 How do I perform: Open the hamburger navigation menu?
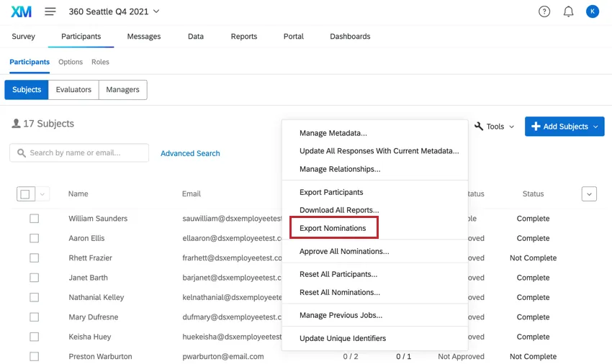click(50, 12)
